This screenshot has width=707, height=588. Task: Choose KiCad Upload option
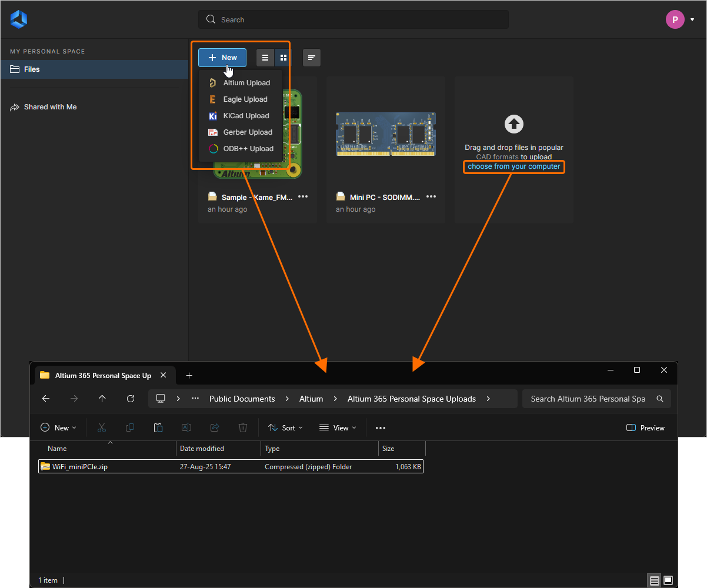246,116
